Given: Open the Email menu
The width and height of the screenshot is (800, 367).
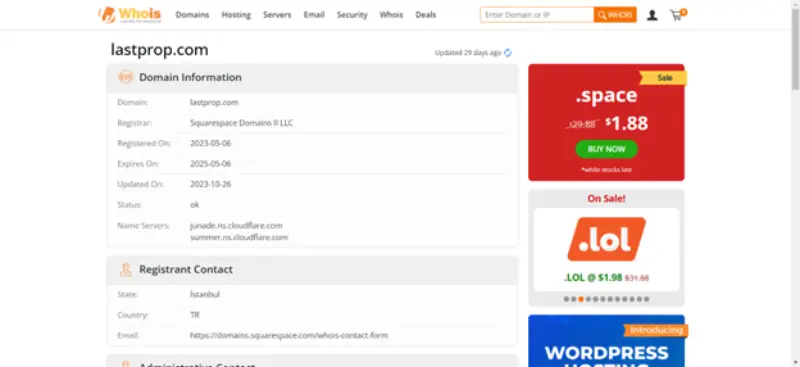Looking at the screenshot, I should (314, 15).
